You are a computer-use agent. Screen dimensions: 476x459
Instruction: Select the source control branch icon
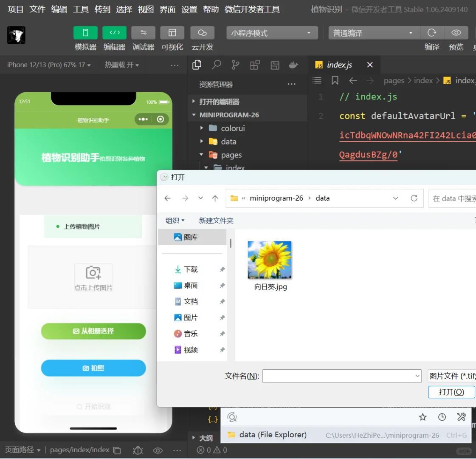click(x=235, y=65)
